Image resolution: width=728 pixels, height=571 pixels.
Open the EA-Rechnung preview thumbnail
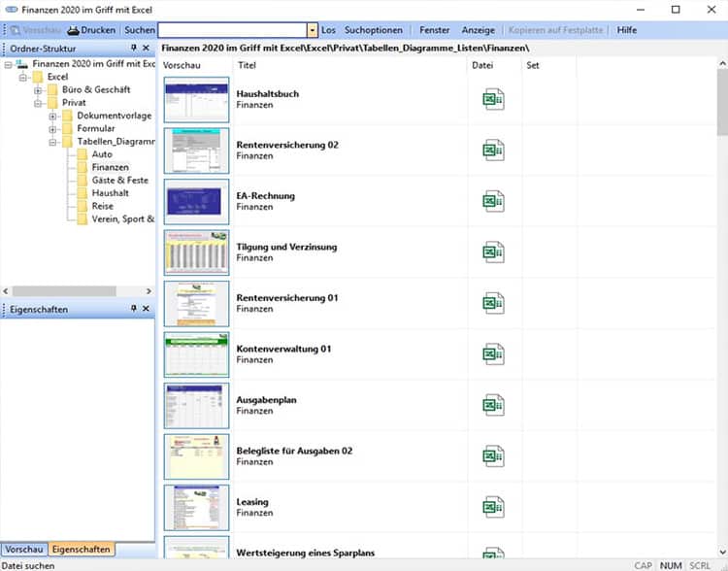[196, 202]
